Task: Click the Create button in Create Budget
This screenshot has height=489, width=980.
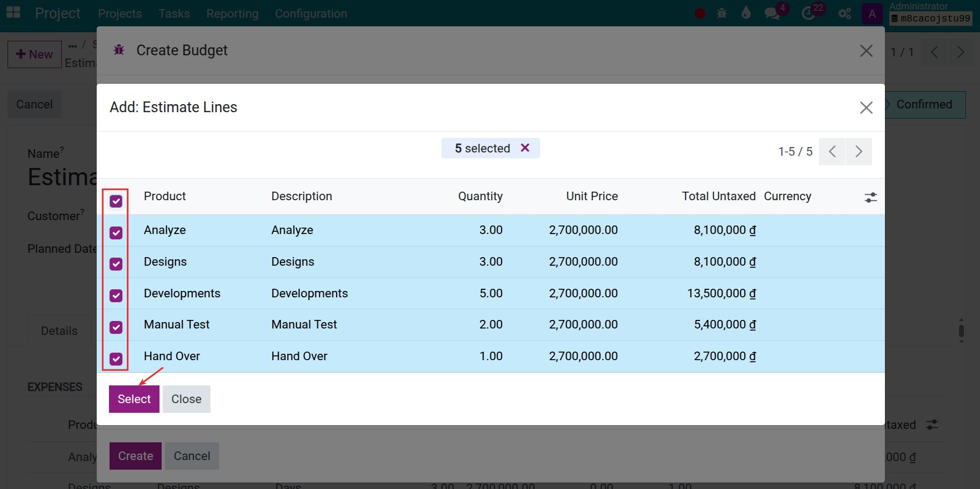Action: click(x=135, y=456)
